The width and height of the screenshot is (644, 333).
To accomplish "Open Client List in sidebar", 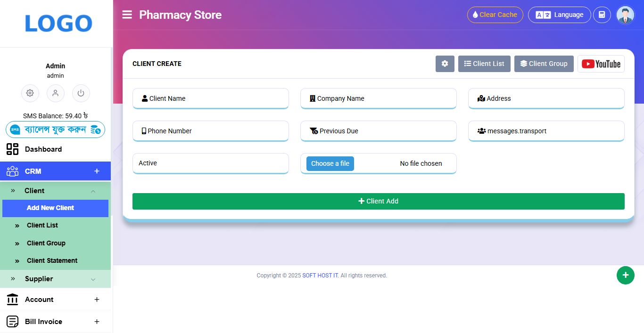I will point(42,226).
